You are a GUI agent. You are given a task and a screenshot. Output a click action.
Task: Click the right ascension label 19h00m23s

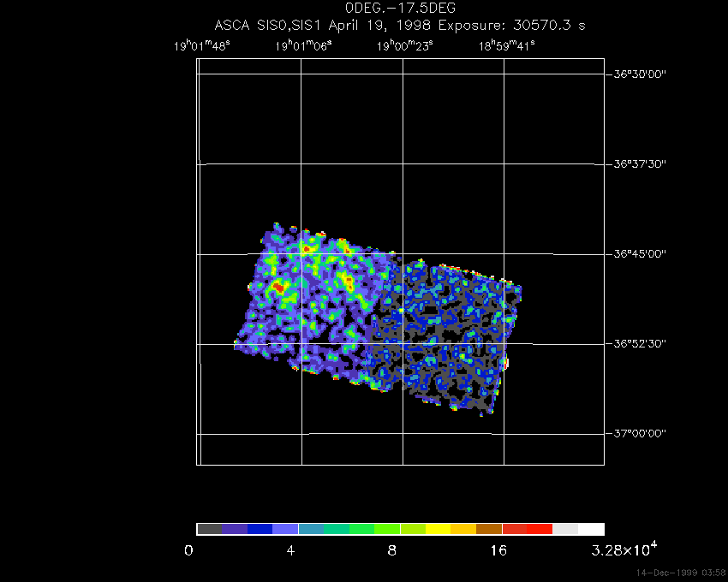(404, 46)
